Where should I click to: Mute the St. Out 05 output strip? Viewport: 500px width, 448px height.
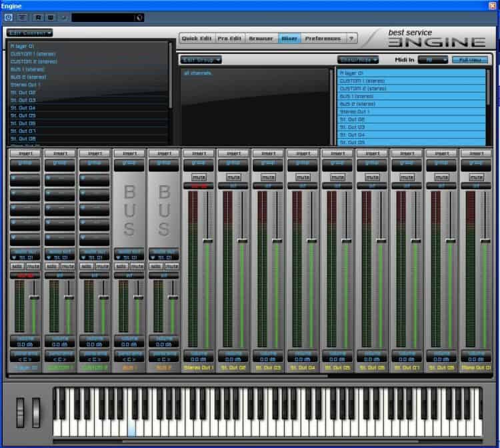(x=338, y=177)
